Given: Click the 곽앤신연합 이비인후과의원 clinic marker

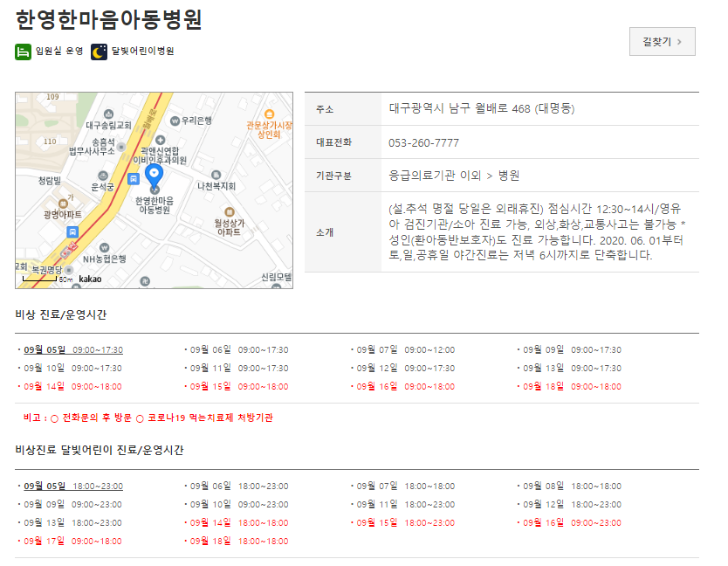Looking at the screenshot, I should click(161, 140).
